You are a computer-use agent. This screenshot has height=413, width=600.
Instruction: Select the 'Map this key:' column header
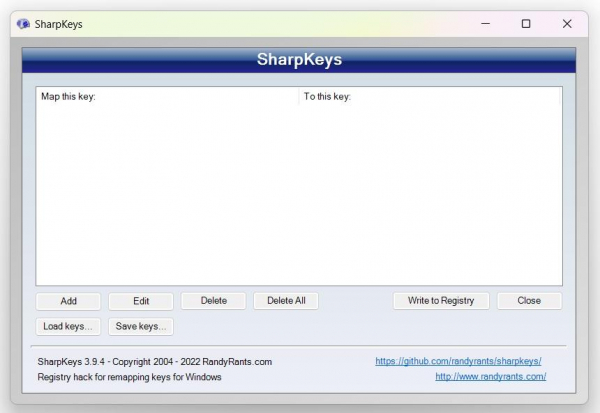tap(167, 96)
